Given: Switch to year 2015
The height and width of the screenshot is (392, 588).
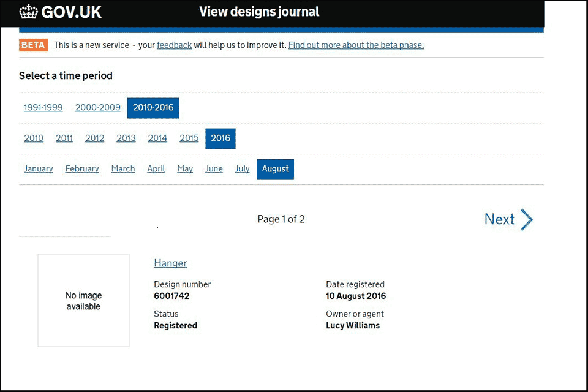Looking at the screenshot, I should [189, 138].
